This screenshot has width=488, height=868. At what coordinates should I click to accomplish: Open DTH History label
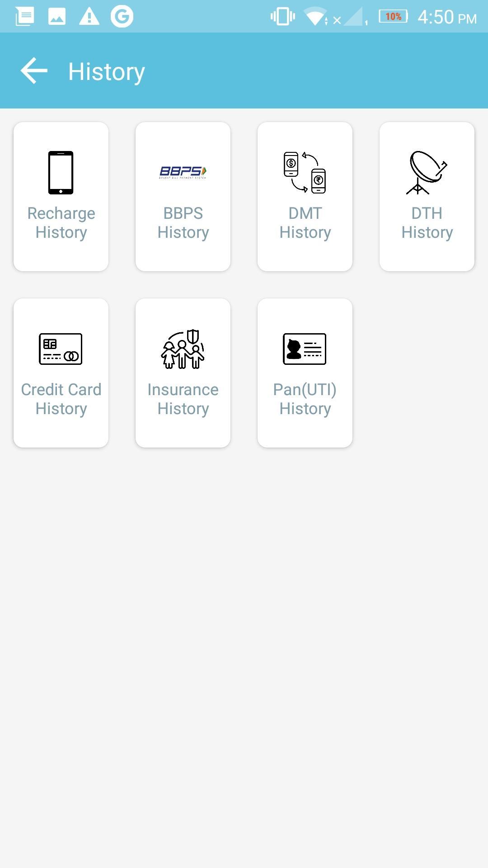pos(427,222)
